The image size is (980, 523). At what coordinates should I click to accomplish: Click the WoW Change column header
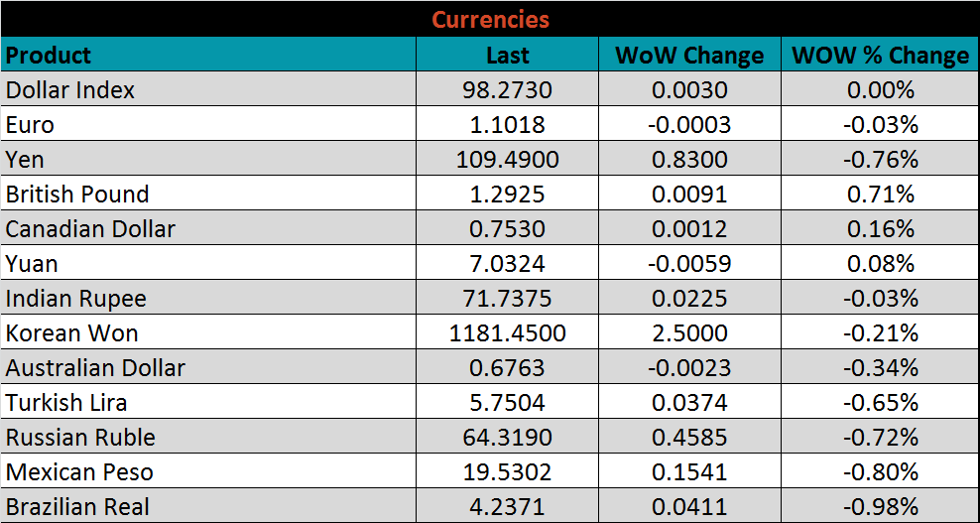(689, 56)
